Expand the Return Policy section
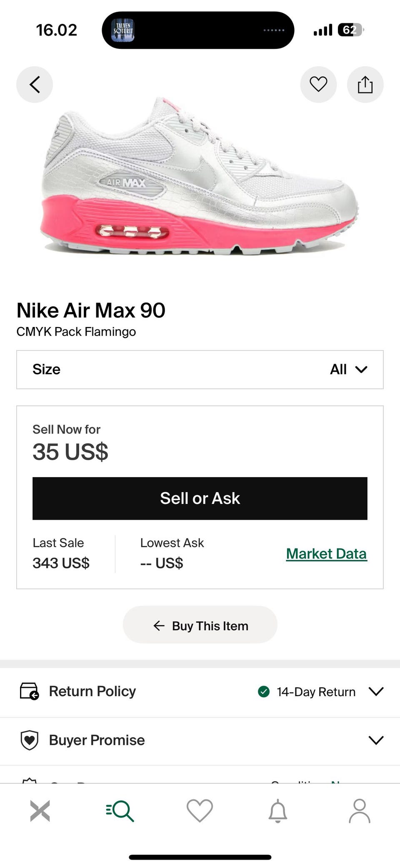This screenshot has width=400, height=868. click(x=376, y=692)
